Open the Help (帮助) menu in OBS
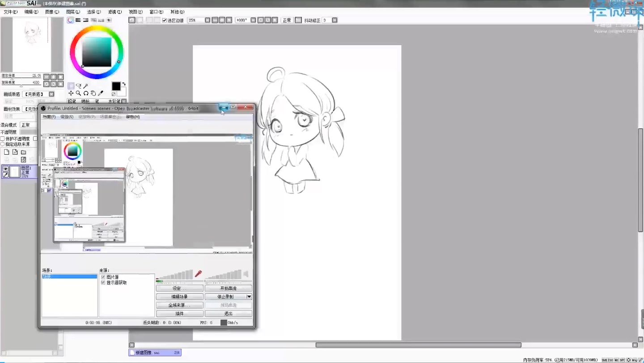 (x=133, y=117)
